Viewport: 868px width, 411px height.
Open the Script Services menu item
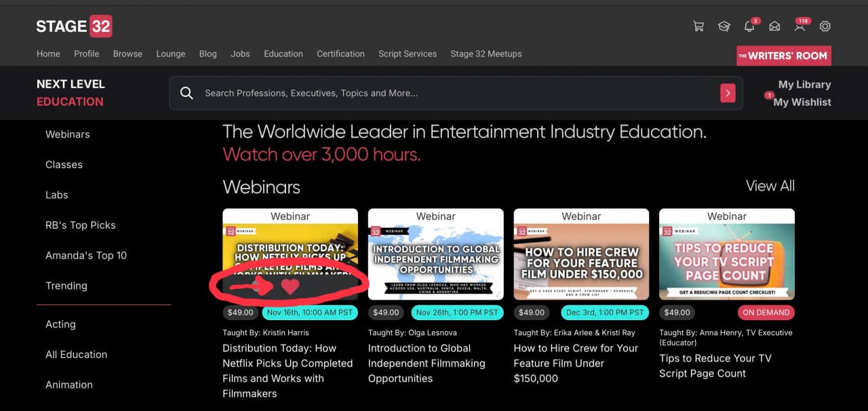tap(408, 54)
